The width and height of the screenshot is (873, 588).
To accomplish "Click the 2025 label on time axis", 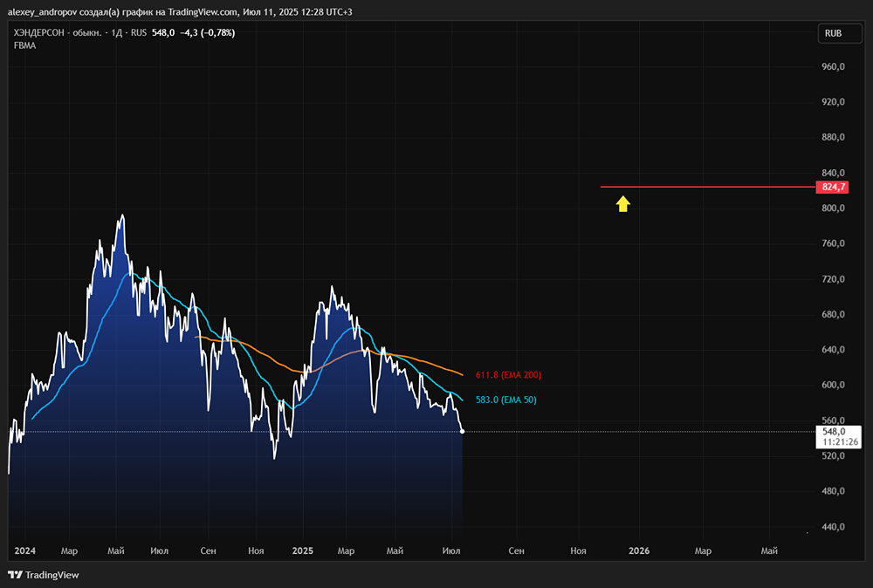I will pyautogui.click(x=302, y=550).
